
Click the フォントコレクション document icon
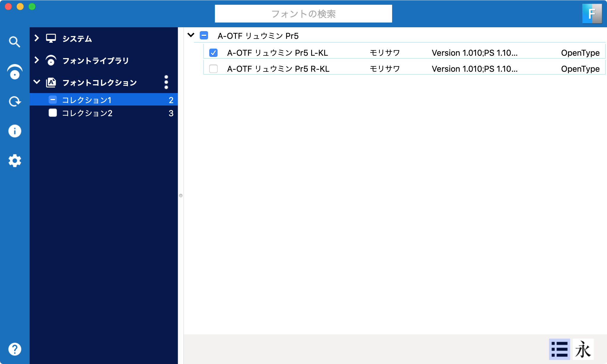[x=51, y=82]
